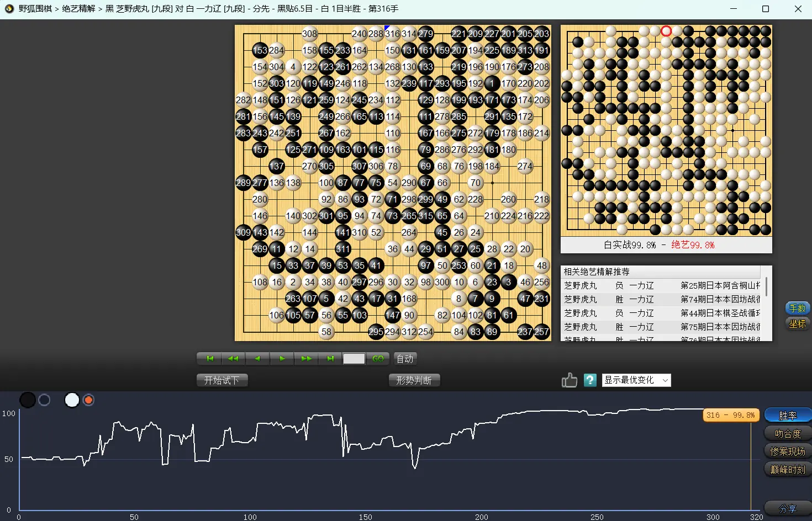Toggle 自动 auto-play mode
The image size is (812, 521).
405,359
